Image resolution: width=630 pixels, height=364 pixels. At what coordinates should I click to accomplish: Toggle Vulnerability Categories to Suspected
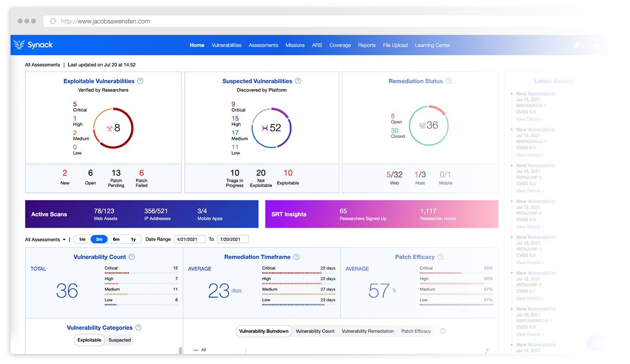120,340
